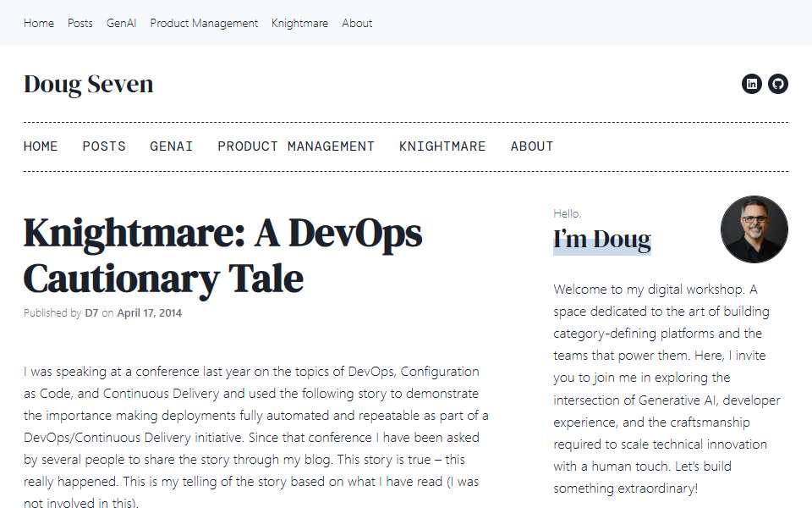The height and width of the screenshot is (508, 812).
Task: Click Doug's round profile photo
Action: tap(754, 229)
